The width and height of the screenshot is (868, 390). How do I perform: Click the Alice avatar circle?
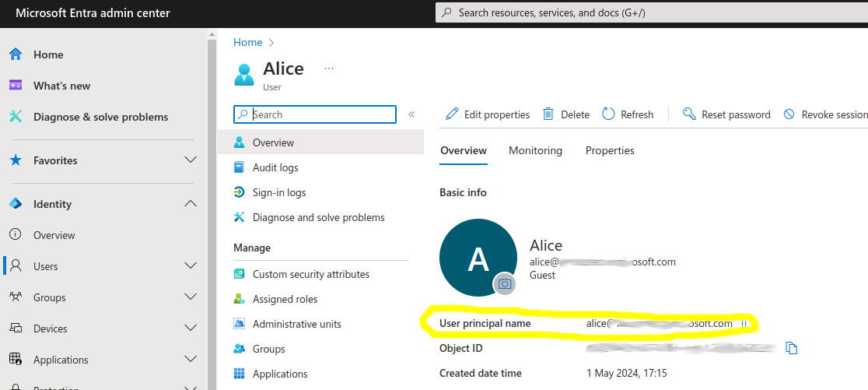[478, 257]
